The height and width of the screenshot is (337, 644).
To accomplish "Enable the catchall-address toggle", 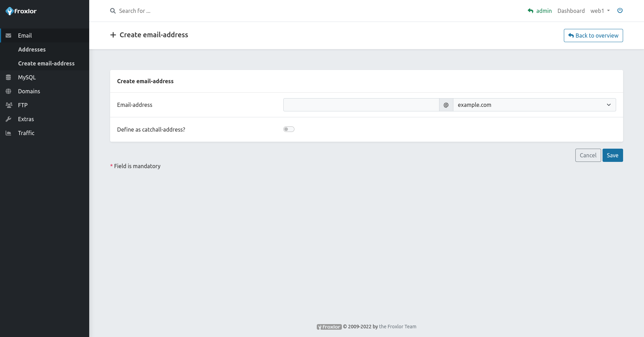I will tap(289, 129).
